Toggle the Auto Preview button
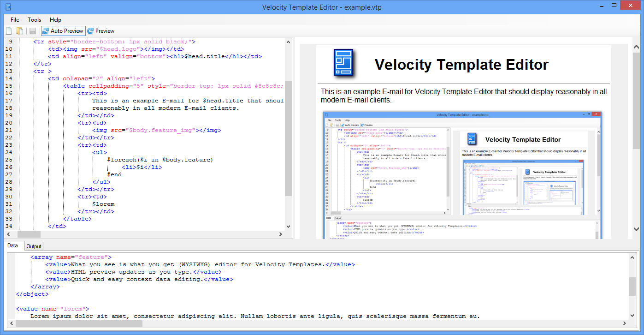The image size is (644, 335). tap(63, 31)
